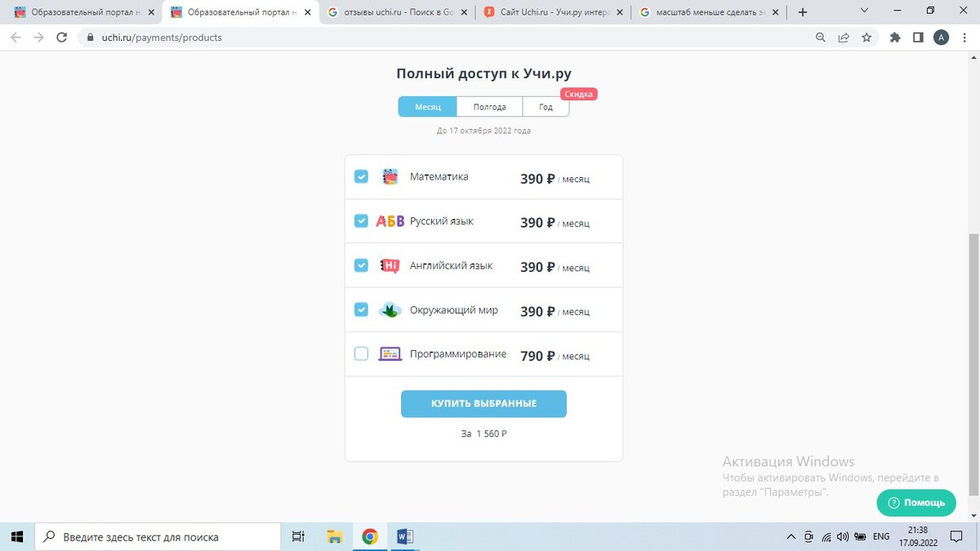Uncheck the Математика checkbox
This screenshot has height=551, width=980.
361,176
